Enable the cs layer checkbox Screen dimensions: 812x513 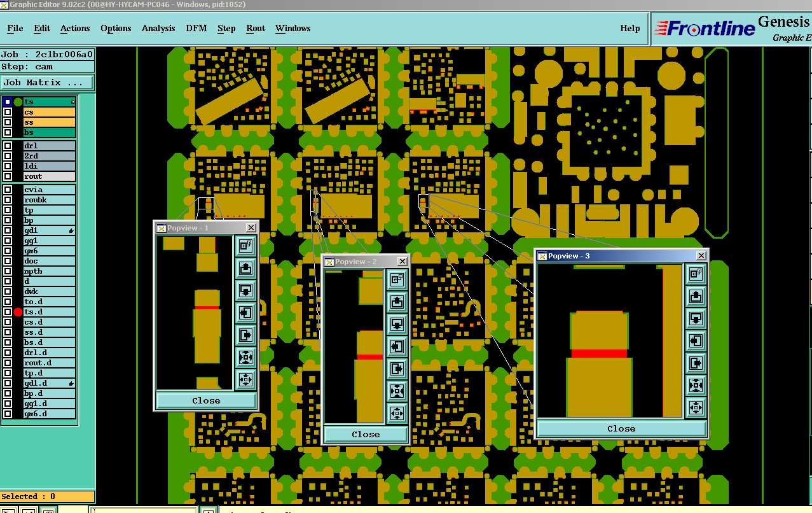point(8,112)
